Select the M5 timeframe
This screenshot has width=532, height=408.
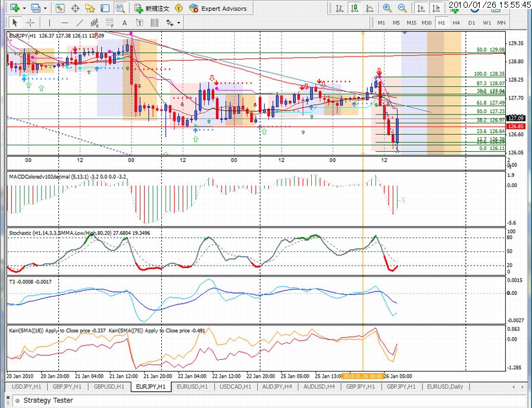coord(396,23)
